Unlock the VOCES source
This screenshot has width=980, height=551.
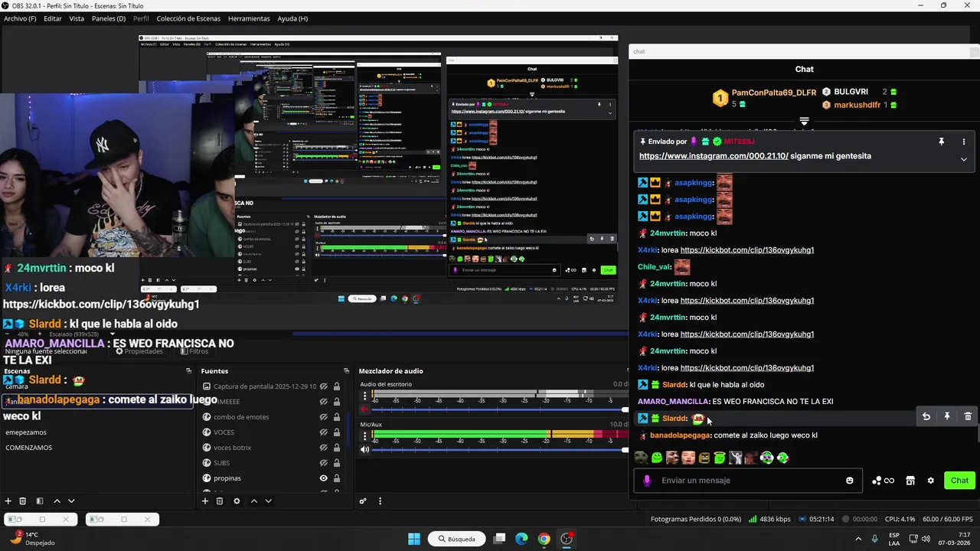336,432
